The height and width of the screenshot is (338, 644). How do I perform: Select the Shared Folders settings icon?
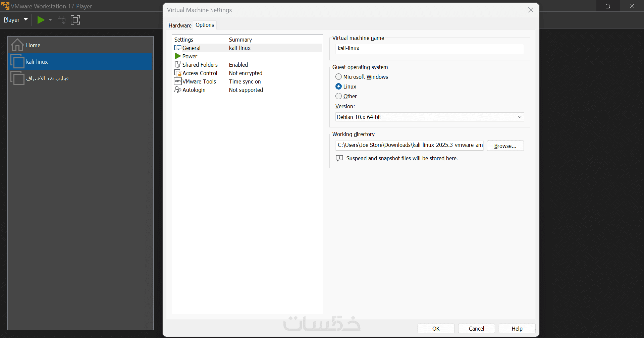pos(178,64)
